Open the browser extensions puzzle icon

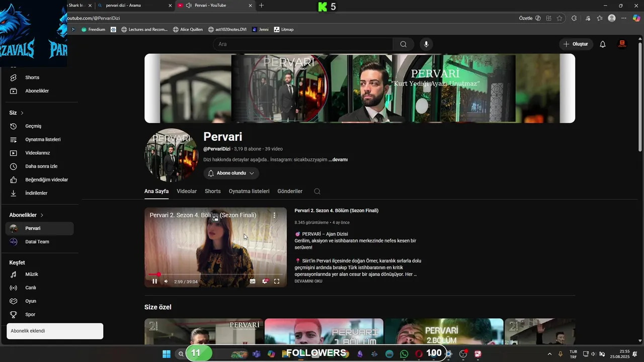pyautogui.click(x=574, y=18)
